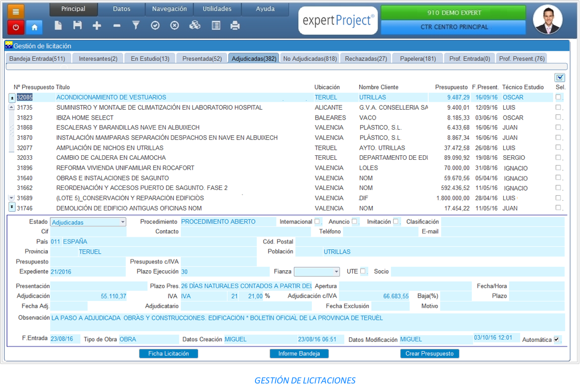Click the user profile photo
Image resolution: width=580 pixels, height=392 pixels.
click(548, 19)
